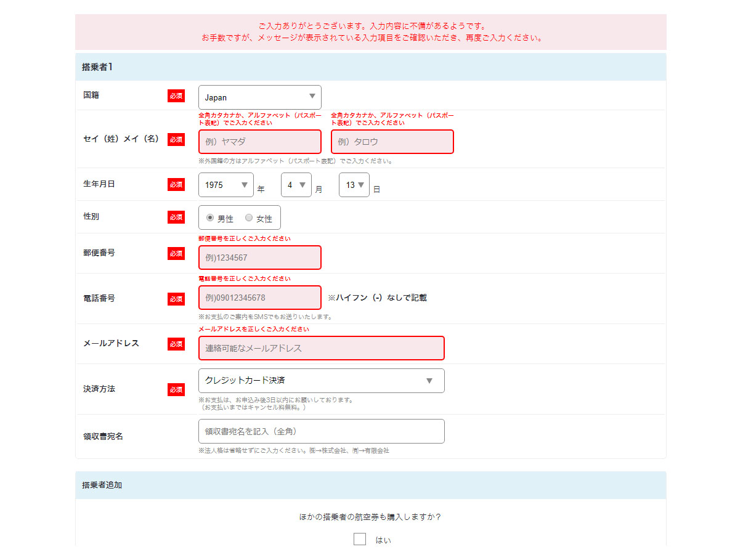This screenshot has height=560, width=743.
Task: Select the 女性 radio button
Action: coord(249,217)
